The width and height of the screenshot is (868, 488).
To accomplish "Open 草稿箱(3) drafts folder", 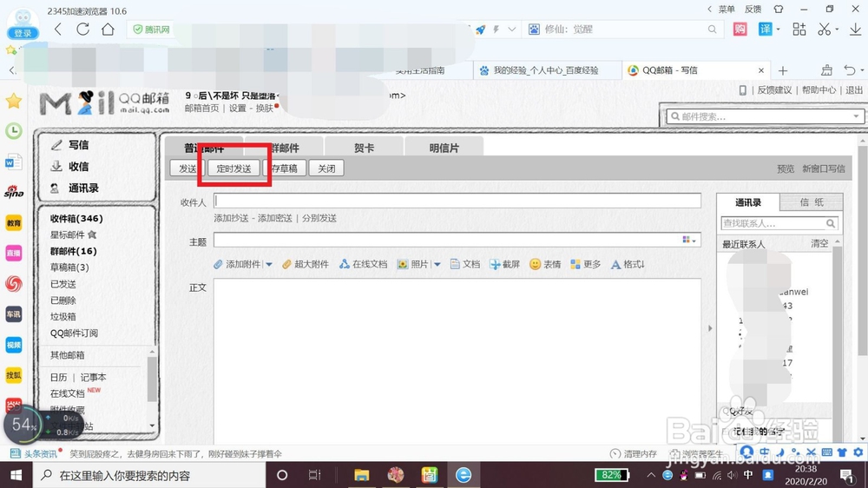I will pyautogui.click(x=69, y=267).
